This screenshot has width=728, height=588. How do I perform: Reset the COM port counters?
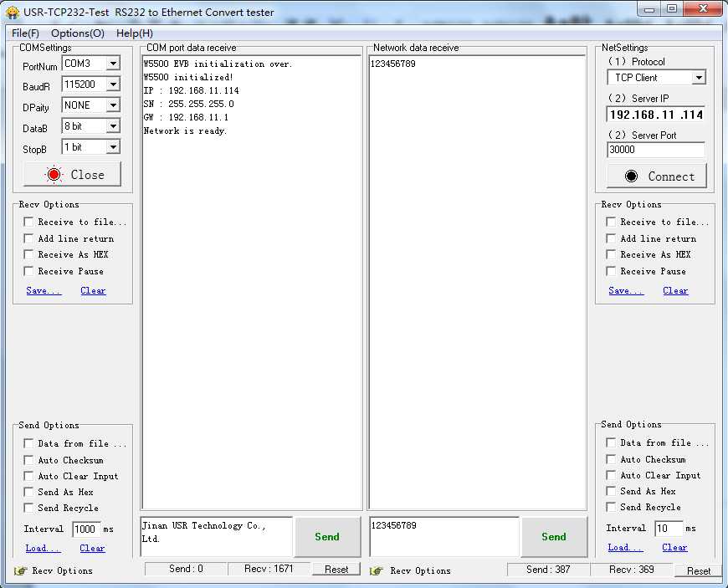336,570
